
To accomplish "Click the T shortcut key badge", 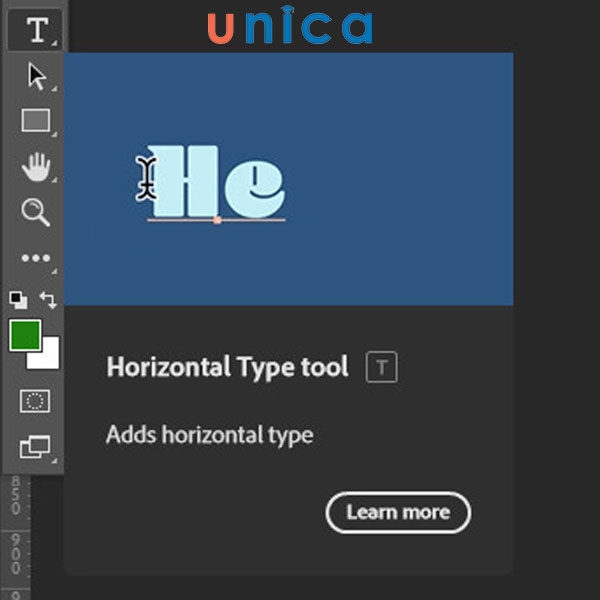I will [382, 367].
